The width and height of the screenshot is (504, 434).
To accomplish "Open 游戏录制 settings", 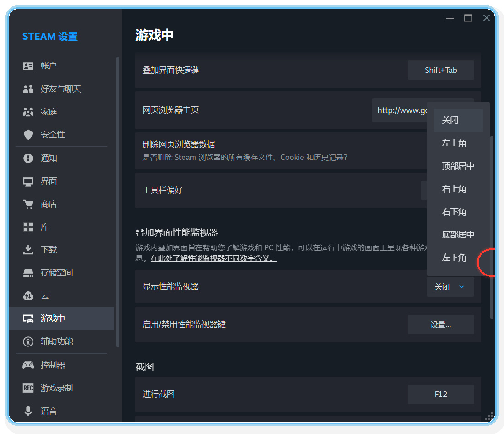I will [62, 388].
